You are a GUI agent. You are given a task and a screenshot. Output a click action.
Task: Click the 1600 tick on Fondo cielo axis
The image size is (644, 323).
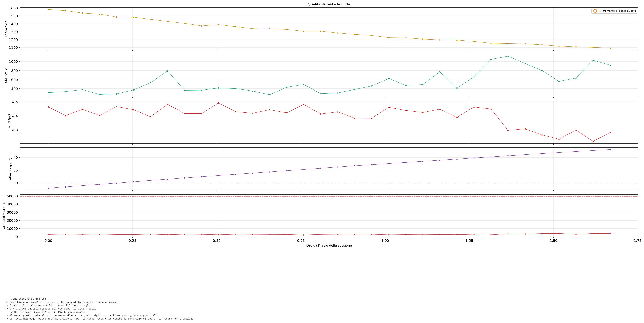(x=14, y=8)
